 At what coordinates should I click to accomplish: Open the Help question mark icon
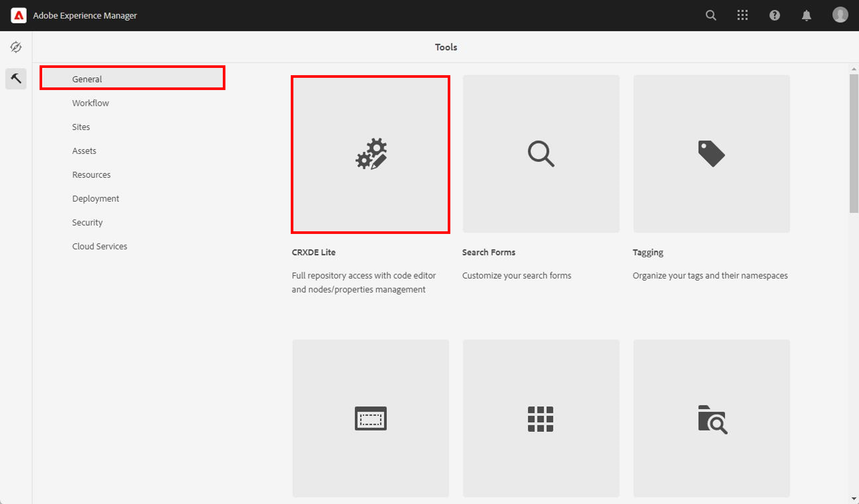774,15
